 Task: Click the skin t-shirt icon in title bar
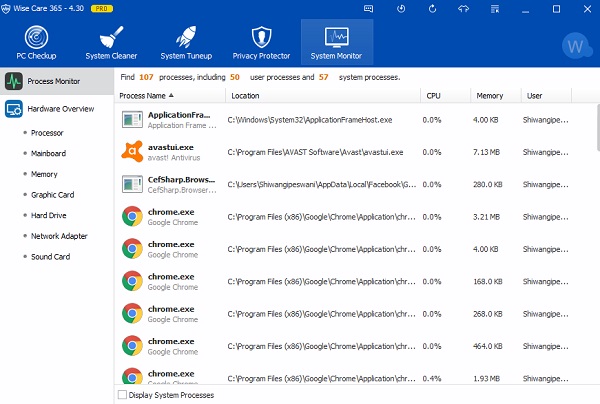(x=463, y=9)
